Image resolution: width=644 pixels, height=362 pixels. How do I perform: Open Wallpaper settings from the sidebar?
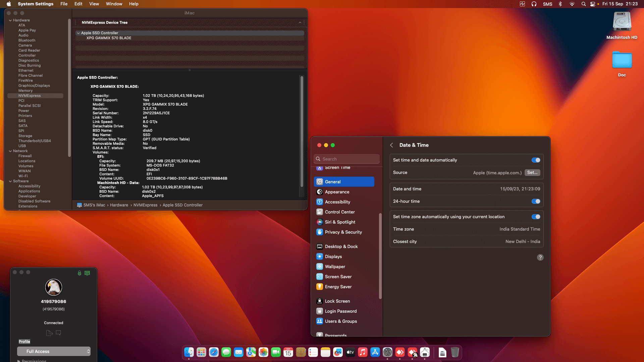pos(335,266)
